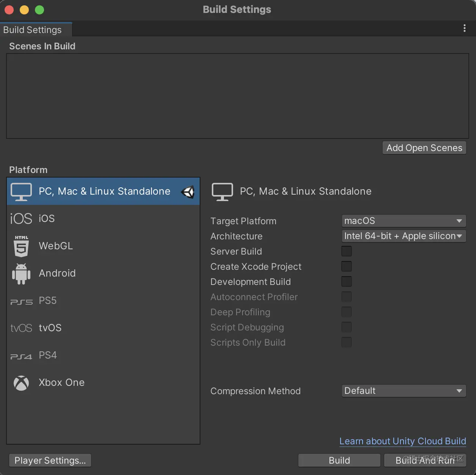Click the PS5 logo icon

coord(21,302)
